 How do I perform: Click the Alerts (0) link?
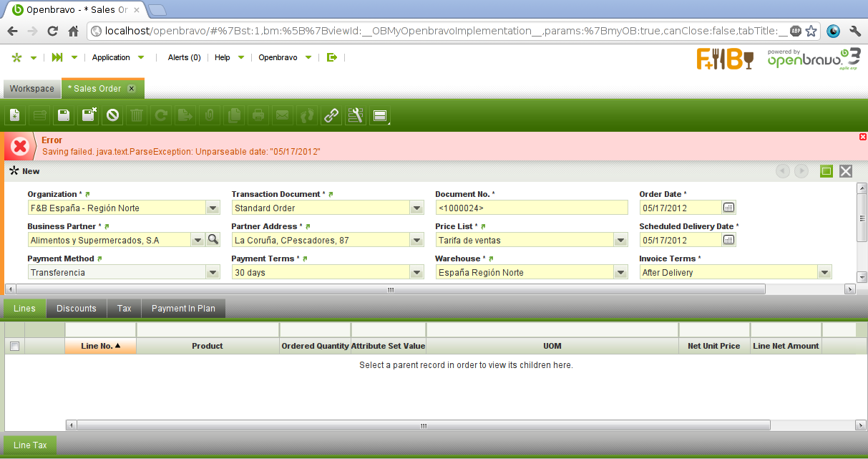(x=184, y=57)
